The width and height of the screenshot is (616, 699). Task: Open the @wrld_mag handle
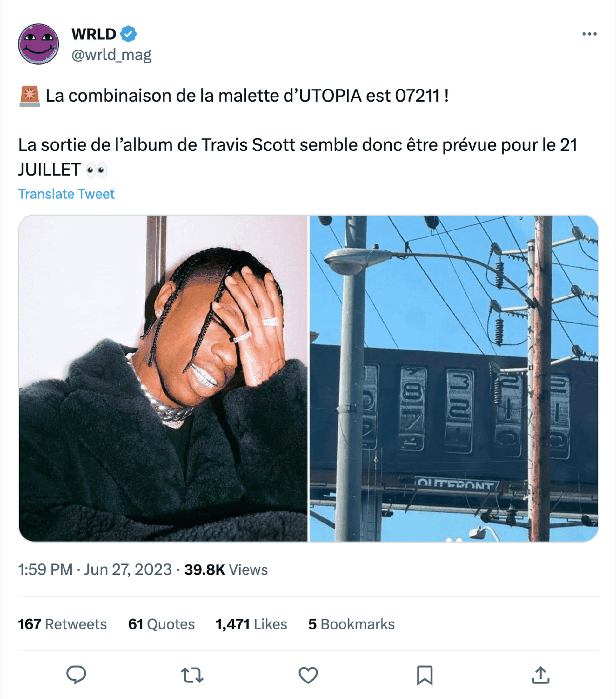(111, 55)
